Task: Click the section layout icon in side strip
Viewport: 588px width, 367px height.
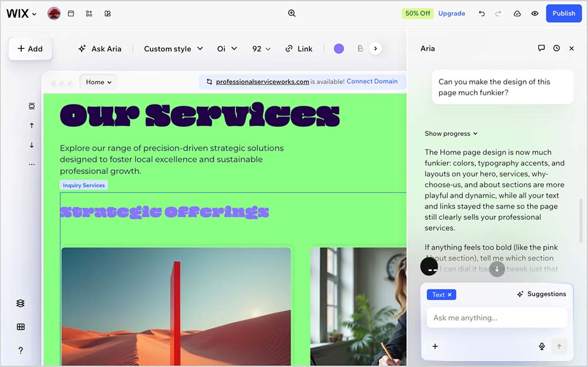Action: 32,106
